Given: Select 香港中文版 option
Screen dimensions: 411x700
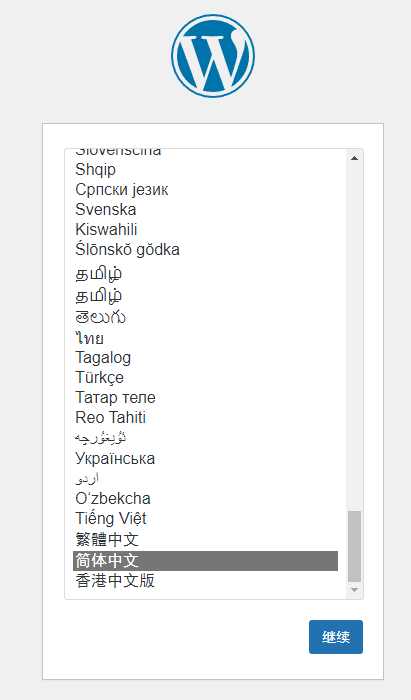Looking at the screenshot, I should pyautogui.click(x=205, y=581).
